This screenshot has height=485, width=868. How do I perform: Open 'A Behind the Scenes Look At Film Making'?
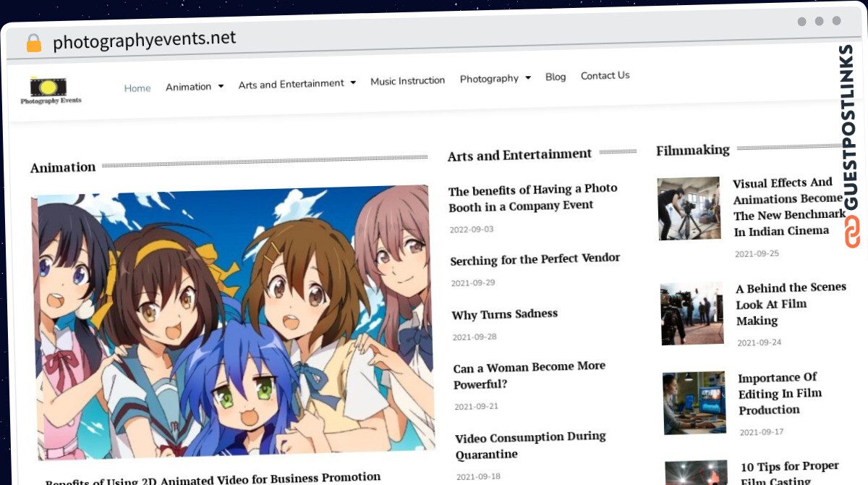(x=791, y=304)
